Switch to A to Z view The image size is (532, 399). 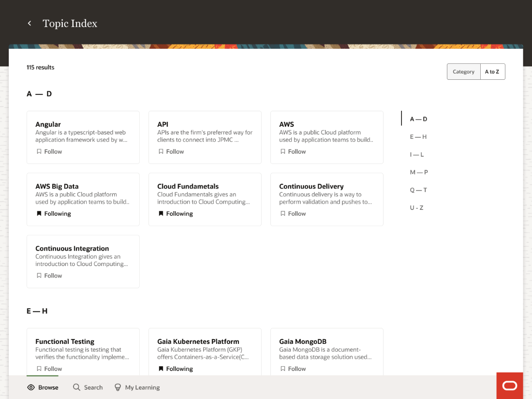tap(492, 72)
